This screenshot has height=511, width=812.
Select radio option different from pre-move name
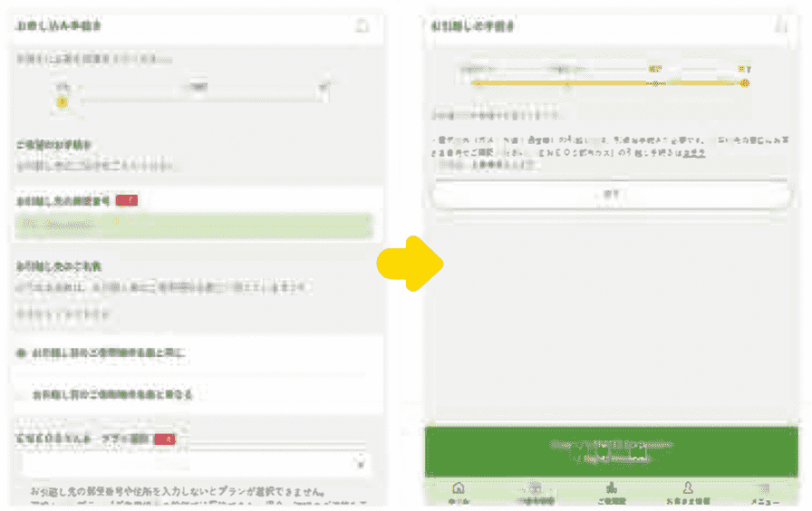click(x=21, y=395)
